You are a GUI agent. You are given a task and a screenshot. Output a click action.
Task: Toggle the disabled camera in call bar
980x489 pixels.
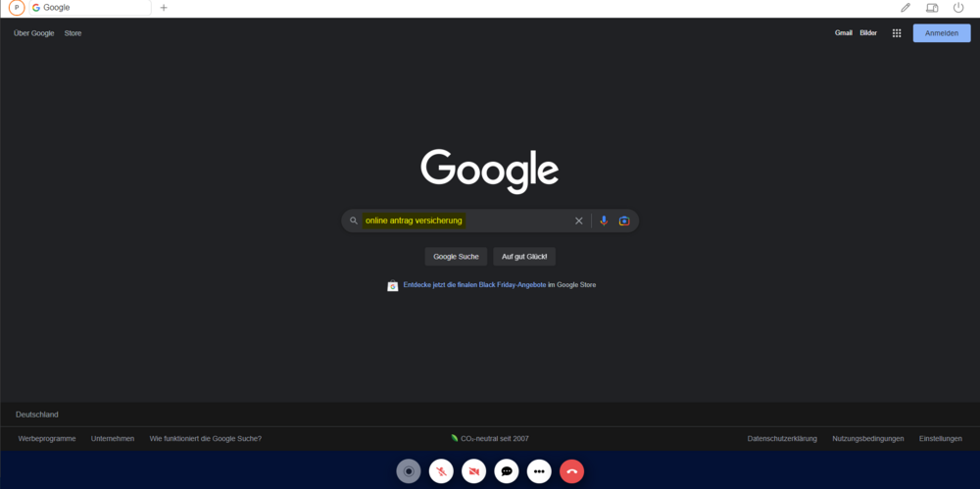pyautogui.click(x=473, y=470)
